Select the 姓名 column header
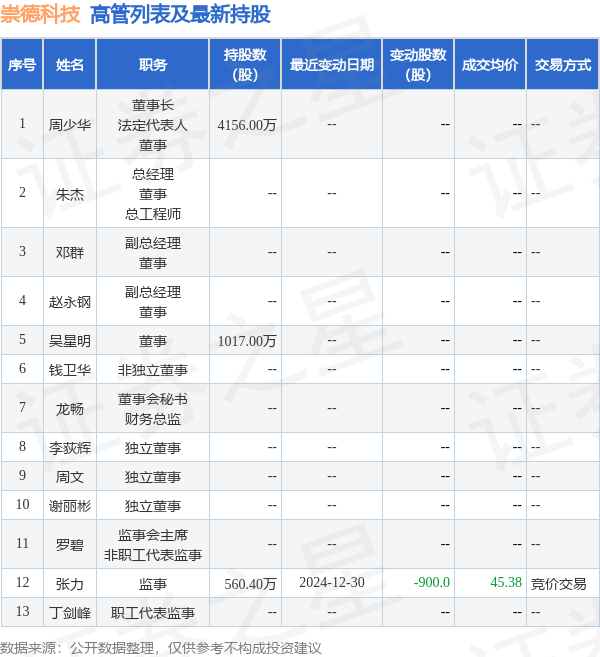 click(70, 65)
